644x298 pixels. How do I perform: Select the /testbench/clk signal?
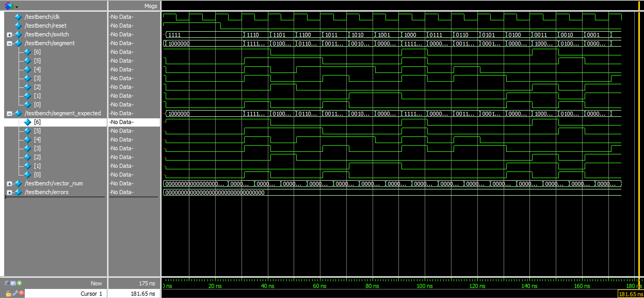42,17
